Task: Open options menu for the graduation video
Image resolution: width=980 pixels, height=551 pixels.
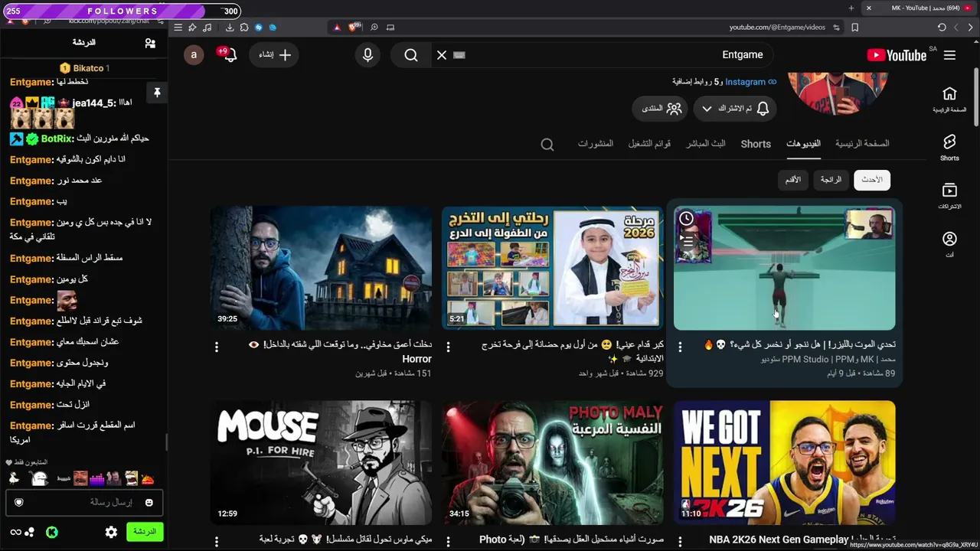Action: 448,347
